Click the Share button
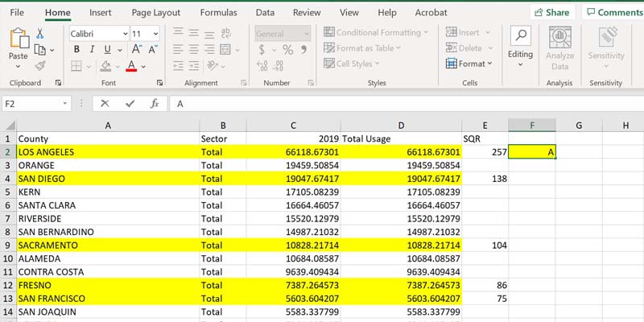The height and width of the screenshot is (322, 644). (x=551, y=13)
